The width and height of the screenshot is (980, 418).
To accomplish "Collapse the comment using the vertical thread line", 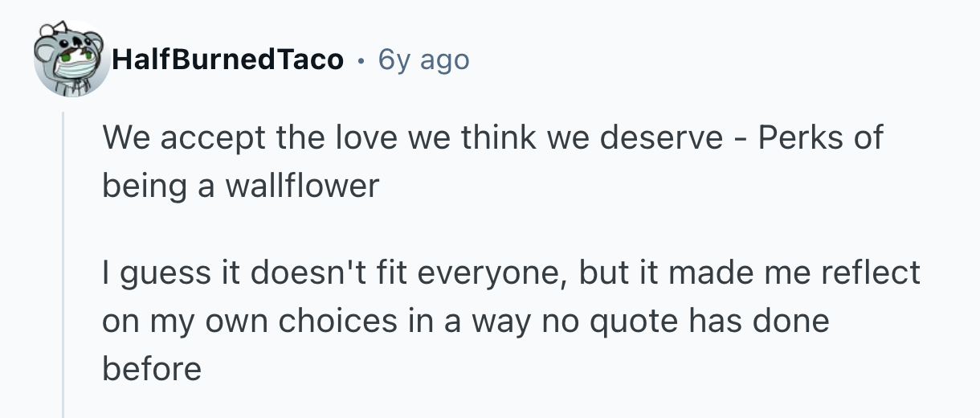I will (63, 265).
